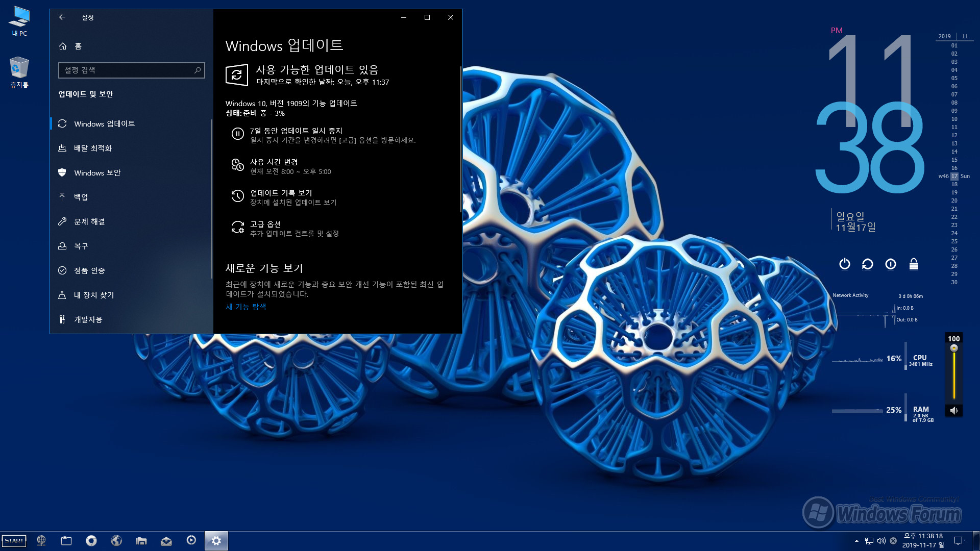
Task: Open the notification action center icon
Action: pos(958,541)
